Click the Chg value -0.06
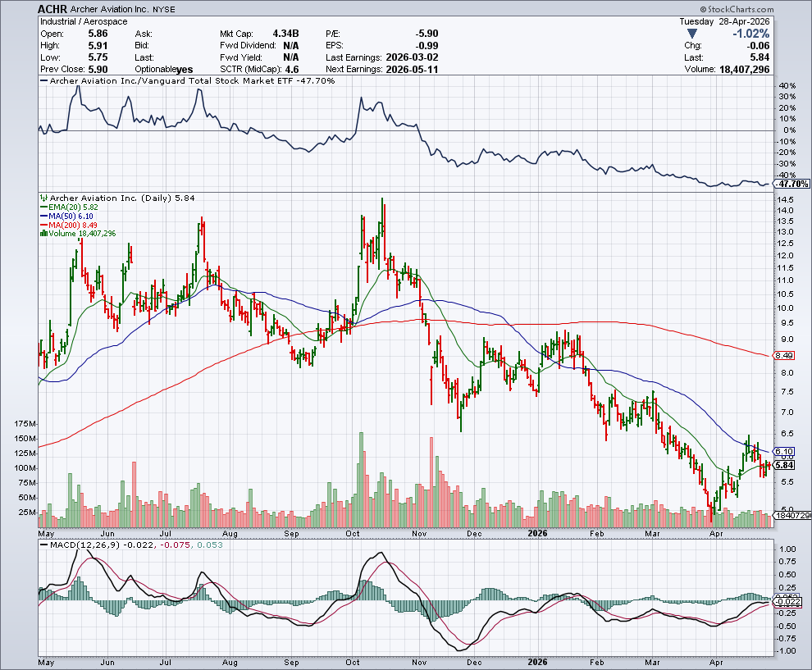Image resolution: width=812 pixels, height=670 pixels. (758, 46)
